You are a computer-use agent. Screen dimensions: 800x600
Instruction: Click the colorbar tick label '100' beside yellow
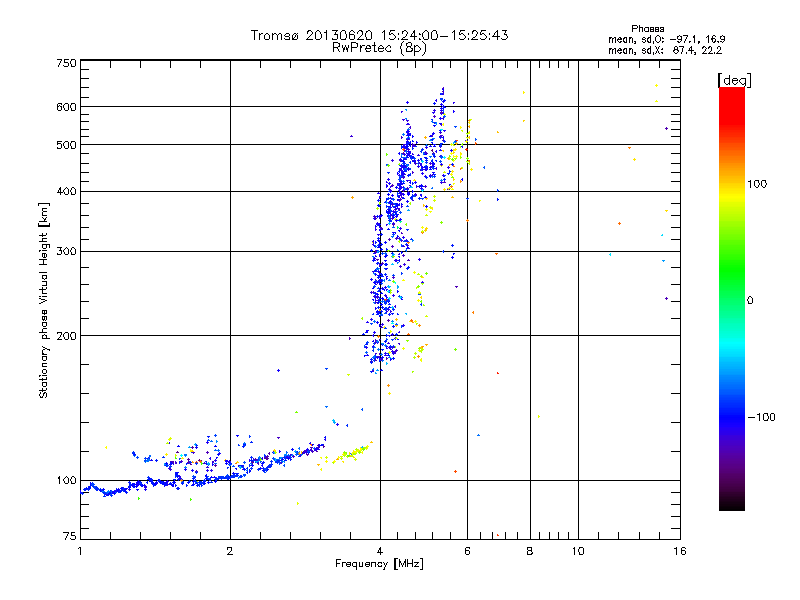[x=757, y=184]
